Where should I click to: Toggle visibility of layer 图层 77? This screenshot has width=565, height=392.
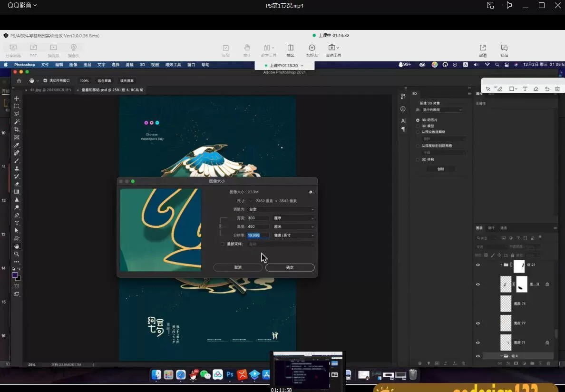[x=478, y=323]
